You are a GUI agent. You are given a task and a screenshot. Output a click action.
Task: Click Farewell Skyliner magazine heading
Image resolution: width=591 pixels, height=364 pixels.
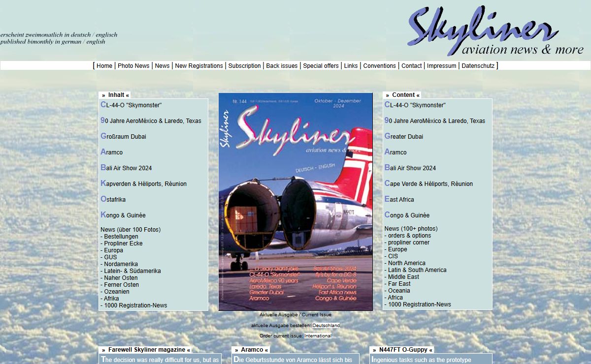point(146,350)
